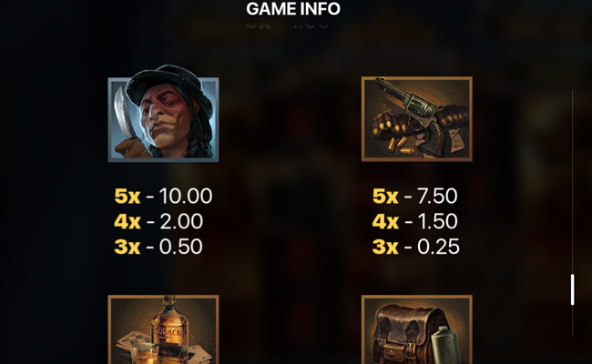Click the 5x - 10.00 payout line
This screenshot has height=364, width=592.
[x=163, y=197]
